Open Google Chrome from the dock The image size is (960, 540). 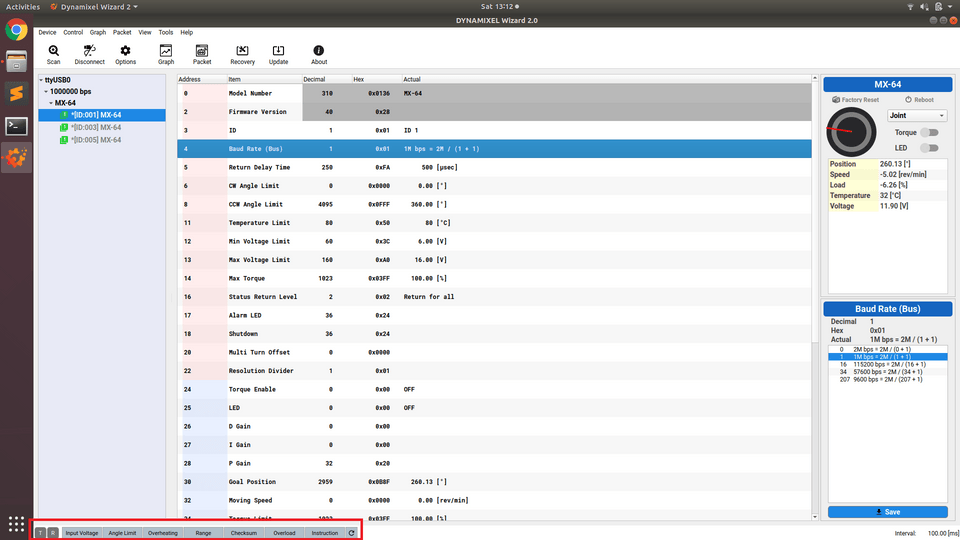[17, 29]
